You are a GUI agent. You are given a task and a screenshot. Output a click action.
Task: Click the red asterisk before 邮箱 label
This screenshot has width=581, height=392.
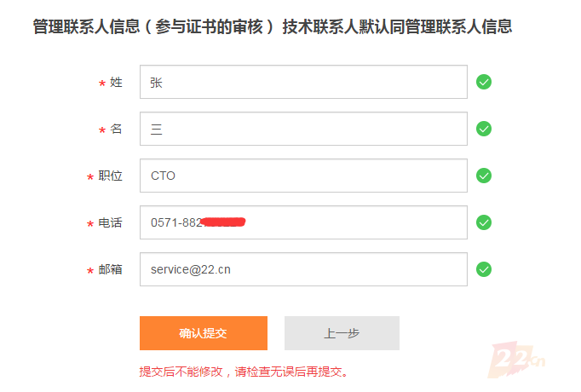pos(90,271)
